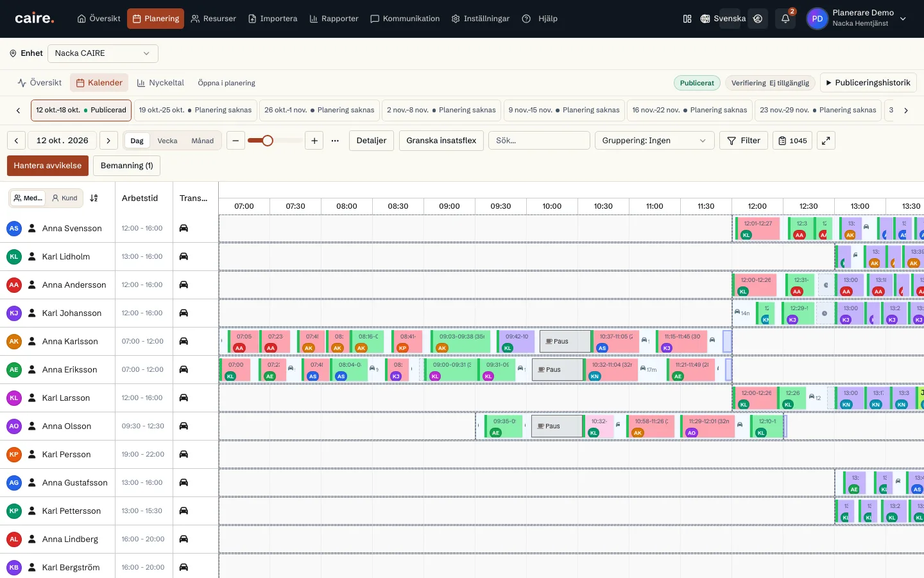Switch view to Månad

pyautogui.click(x=202, y=141)
